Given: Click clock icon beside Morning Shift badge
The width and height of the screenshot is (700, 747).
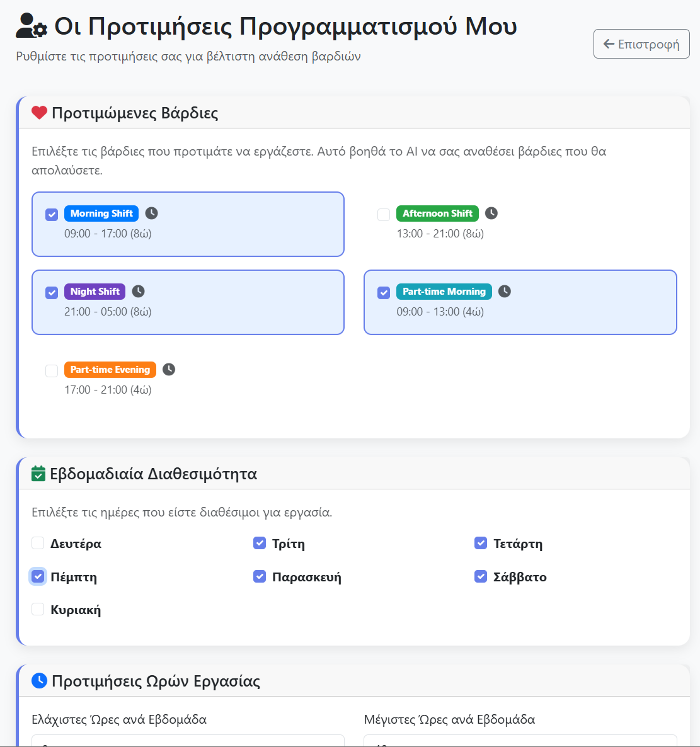Looking at the screenshot, I should [152, 214].
